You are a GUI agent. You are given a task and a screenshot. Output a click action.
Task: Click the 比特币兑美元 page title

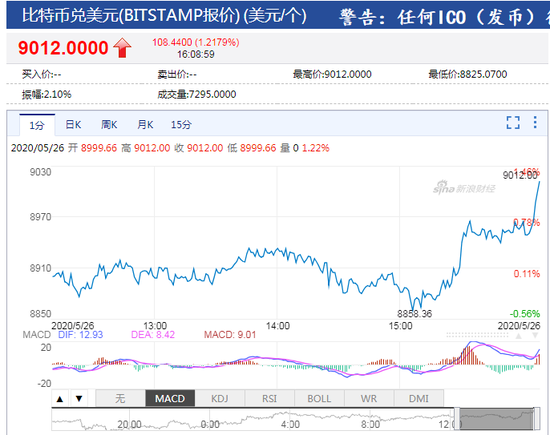[164, 16]
